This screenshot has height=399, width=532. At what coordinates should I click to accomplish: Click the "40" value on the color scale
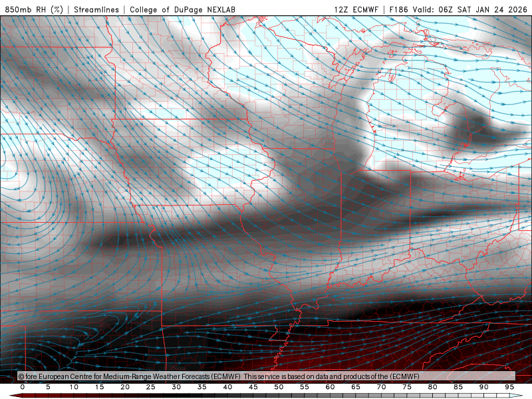pyautogui.click(x=227, y=387)
